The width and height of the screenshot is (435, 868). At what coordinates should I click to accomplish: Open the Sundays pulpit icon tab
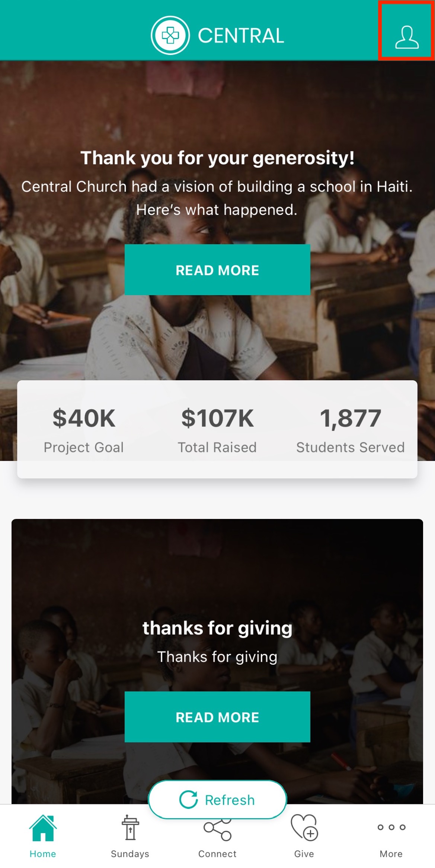click(x=130, y=829)
